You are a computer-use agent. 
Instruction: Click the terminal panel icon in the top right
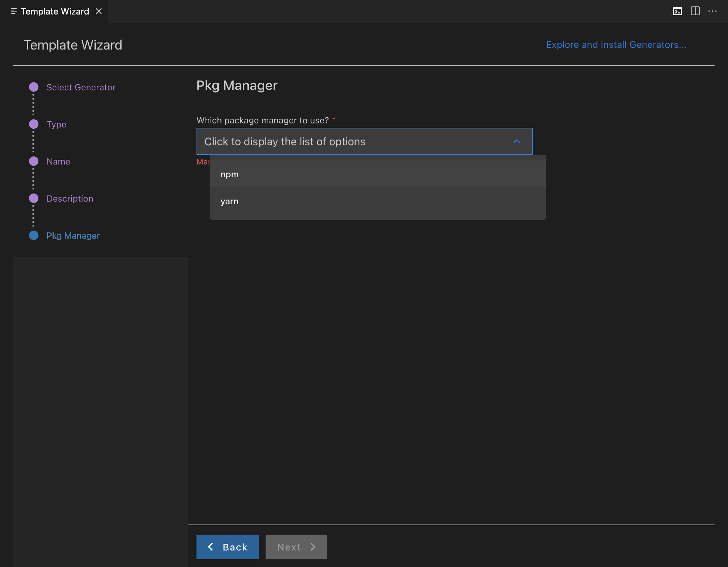pos(677,11)
